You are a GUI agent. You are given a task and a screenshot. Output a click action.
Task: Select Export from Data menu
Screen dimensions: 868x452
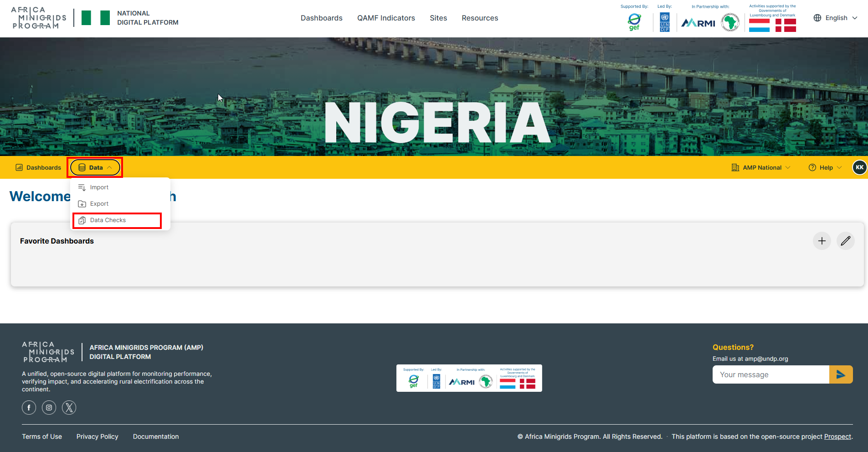pyautogui.click(x=120, y=204)
